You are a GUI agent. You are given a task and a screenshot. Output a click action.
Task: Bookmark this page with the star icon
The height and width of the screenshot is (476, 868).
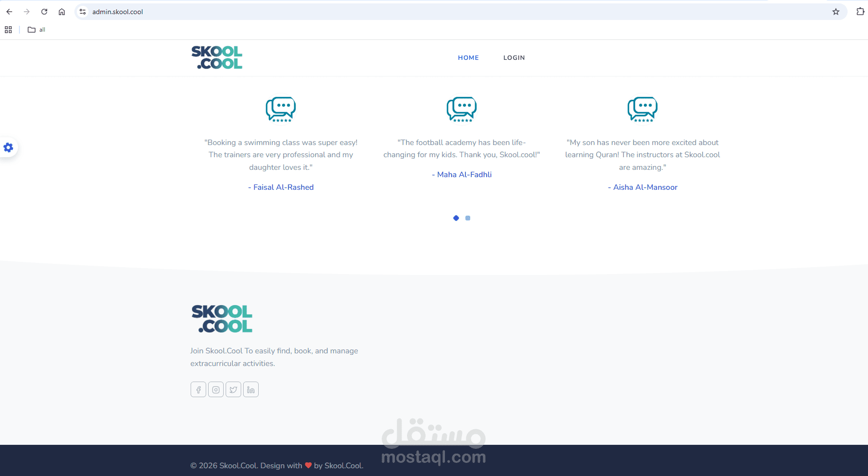pos(836,12)
